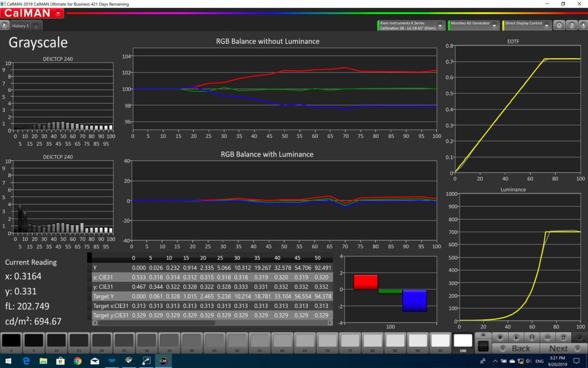Expand the Direct Display Control dropdown
This screenshot has width=588, height=368.
pos(547,26)
